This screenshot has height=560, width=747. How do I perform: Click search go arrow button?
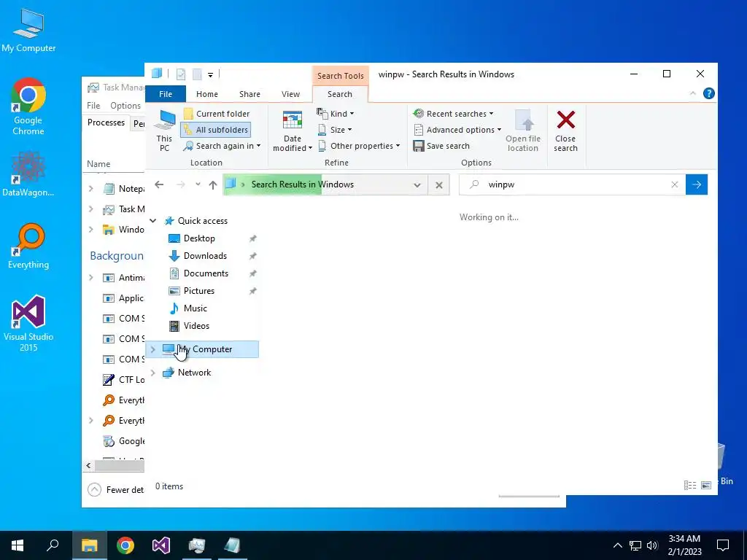tap(697, 184)
